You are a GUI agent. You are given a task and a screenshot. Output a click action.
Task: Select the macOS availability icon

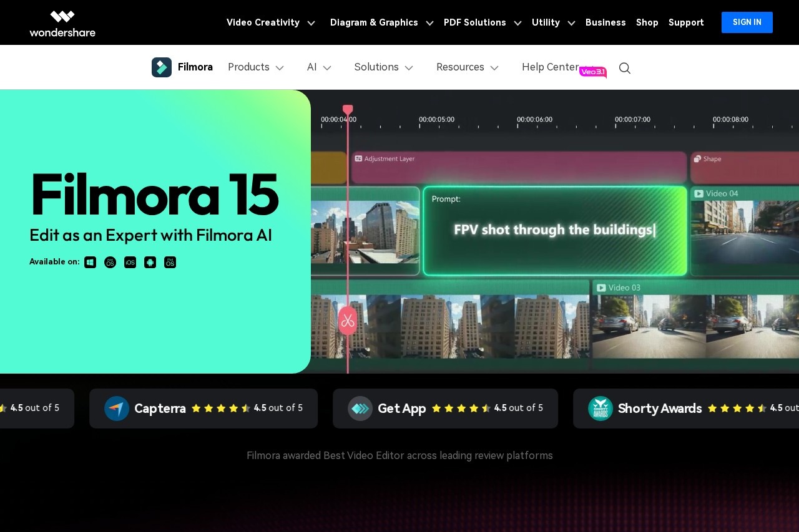click(110, 262)
